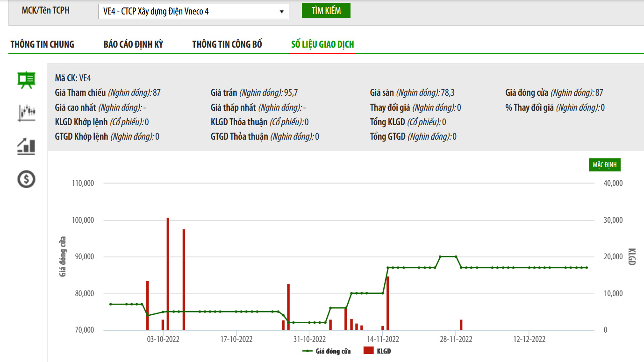Click the first closing price data point

point(111,304)
